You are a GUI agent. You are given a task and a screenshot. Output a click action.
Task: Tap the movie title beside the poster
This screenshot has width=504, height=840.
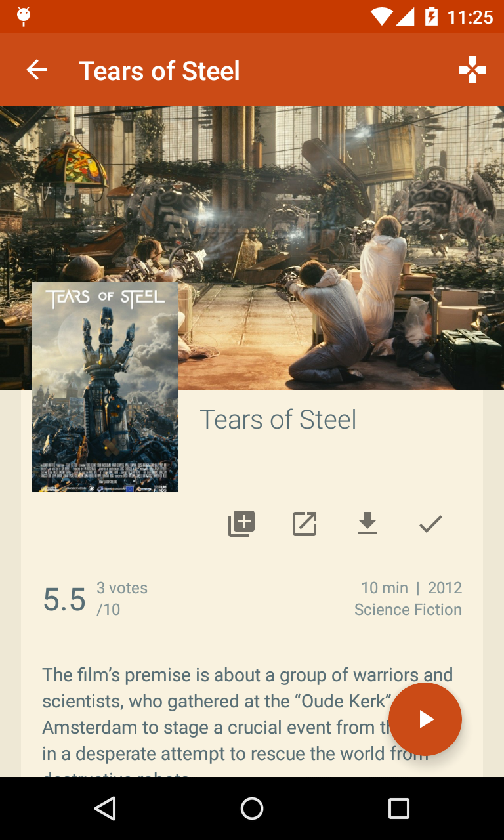click(278, 419)
